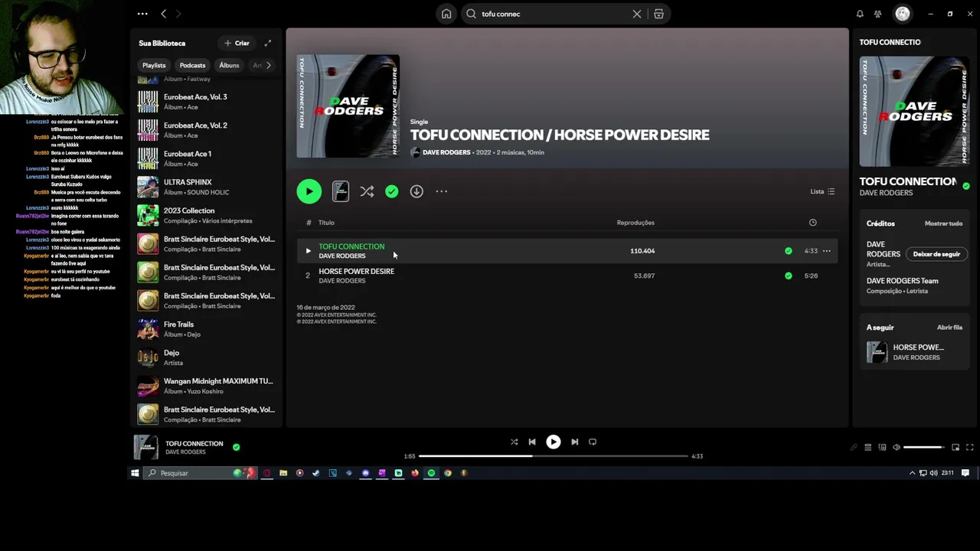Click play/pause in bottom player bar

[554, 442]
